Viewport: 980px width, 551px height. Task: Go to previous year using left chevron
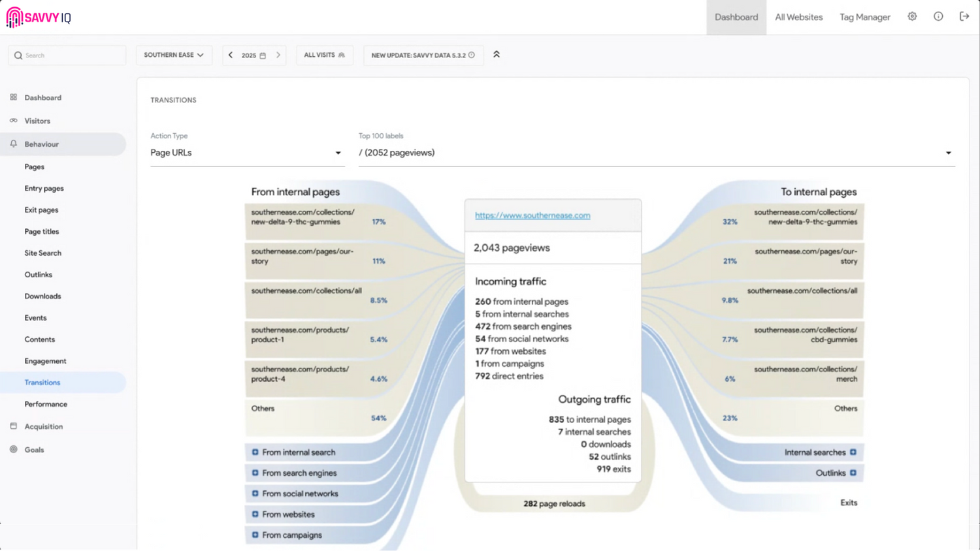[x=231, y=55]
